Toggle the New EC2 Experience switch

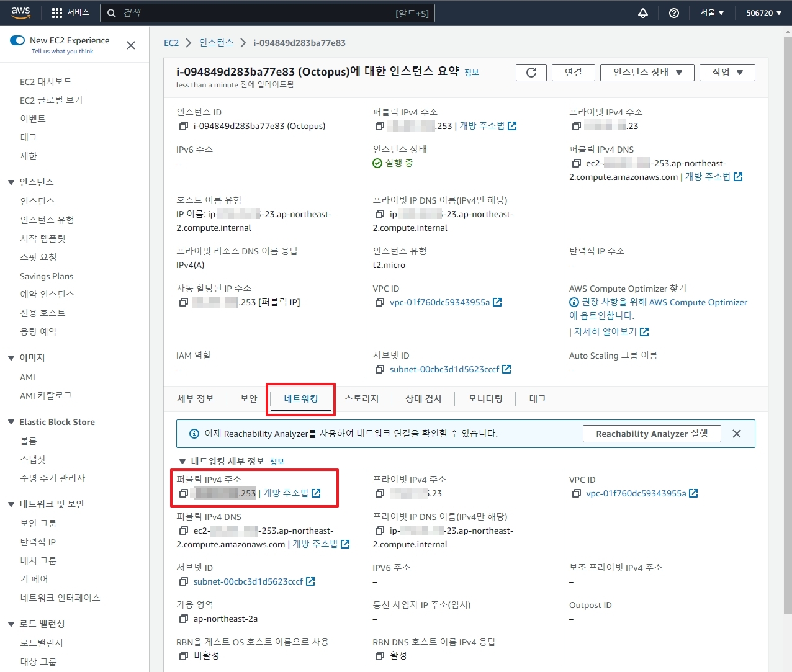17,40
